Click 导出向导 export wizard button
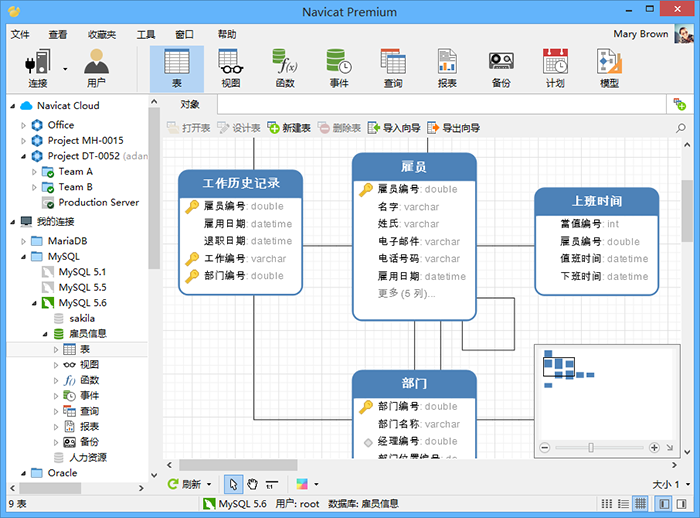 click(x=454, y=128)
